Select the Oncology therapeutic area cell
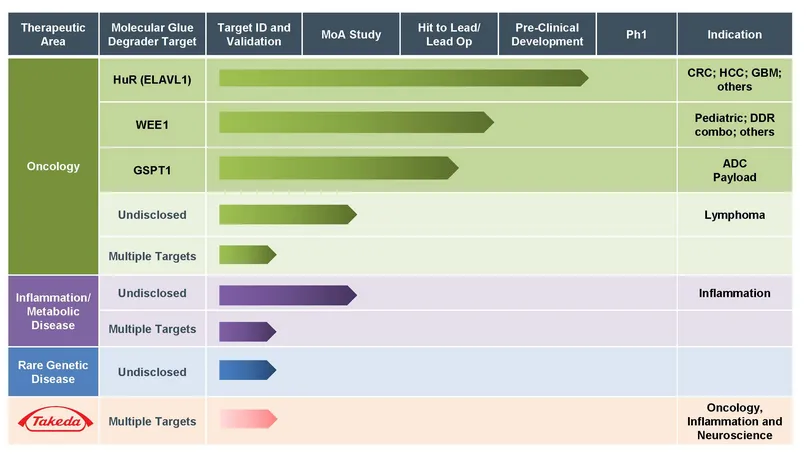808x463 pixels. pos(52,166)
